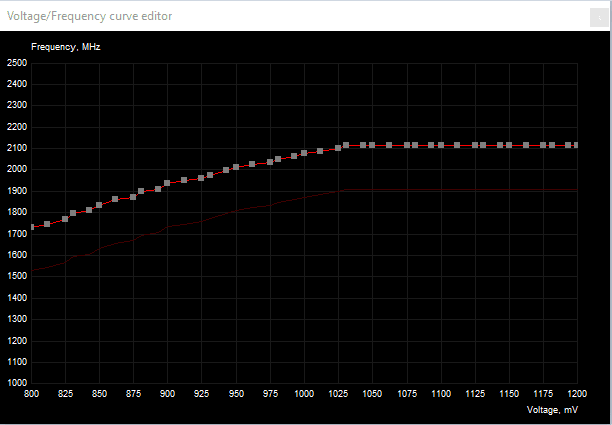Screen dimensions: 612x425
Task: Select the flat curve point at 1125 mV
Action: click(x=475, y=145)
